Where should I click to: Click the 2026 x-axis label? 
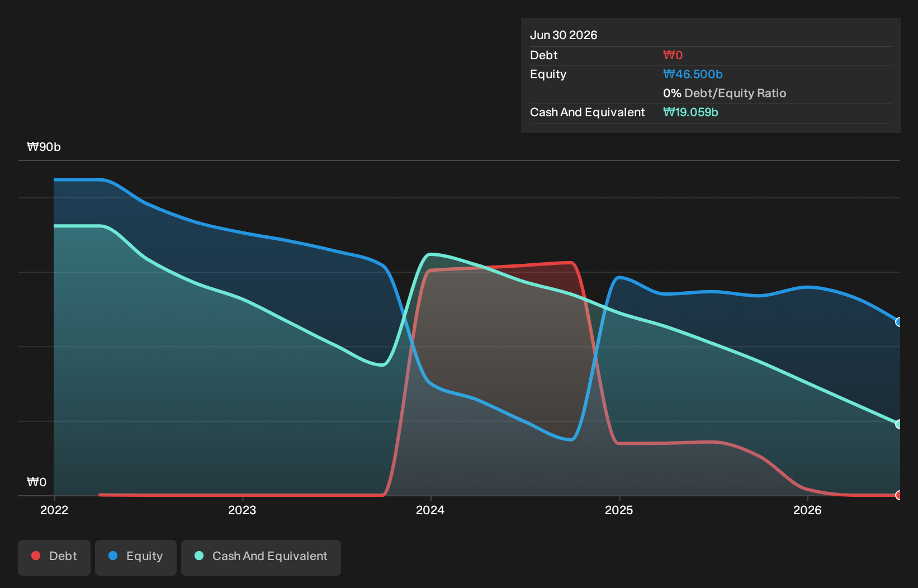coord(807,510)
